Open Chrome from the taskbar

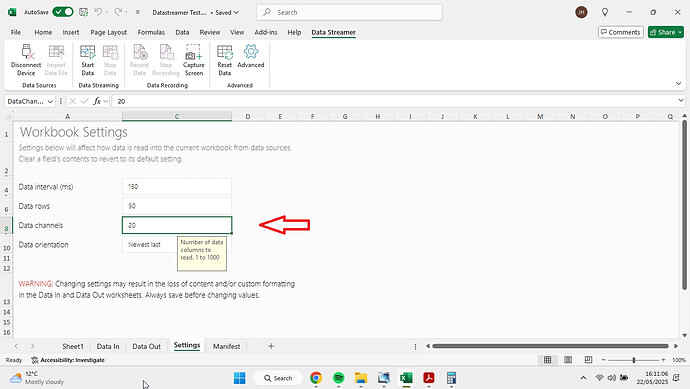[x=316, y=378]
